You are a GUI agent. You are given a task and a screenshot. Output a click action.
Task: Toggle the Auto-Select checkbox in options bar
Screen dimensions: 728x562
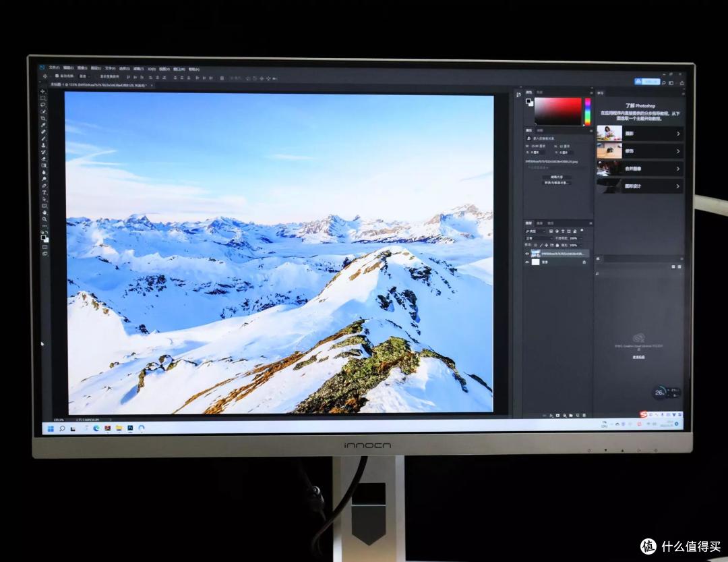click(57, 76)
